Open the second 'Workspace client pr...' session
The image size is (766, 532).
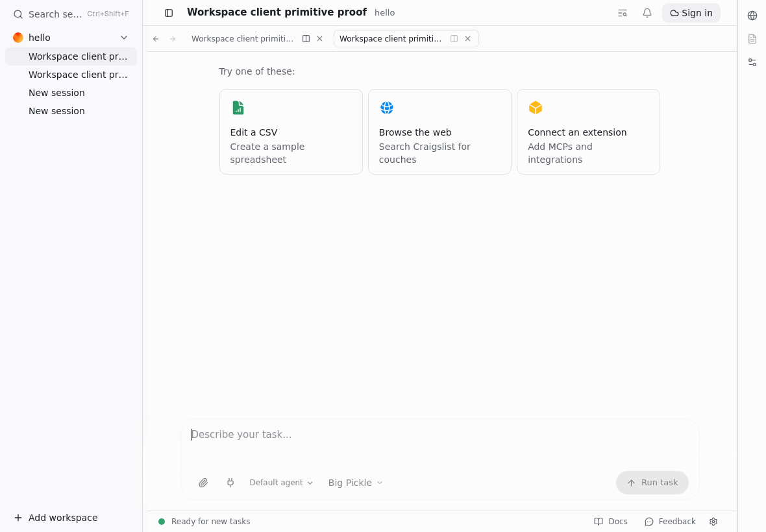coord(71,75)
